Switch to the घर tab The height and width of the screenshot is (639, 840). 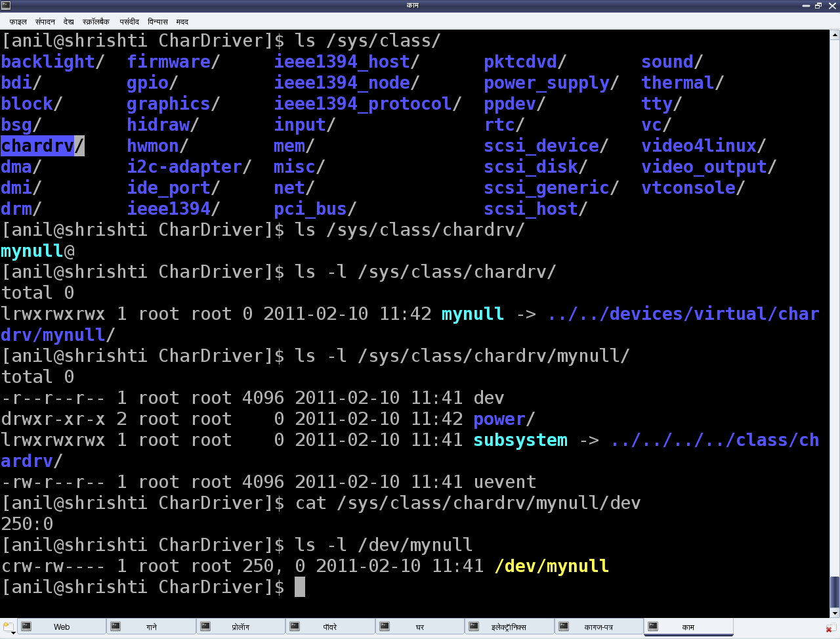[x=420, y=627]
